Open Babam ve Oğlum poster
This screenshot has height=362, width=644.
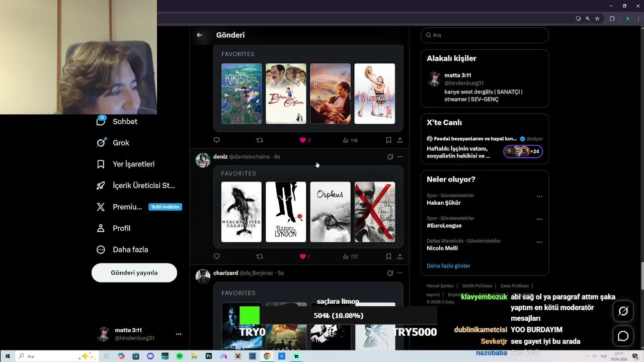tap(286, 94)
